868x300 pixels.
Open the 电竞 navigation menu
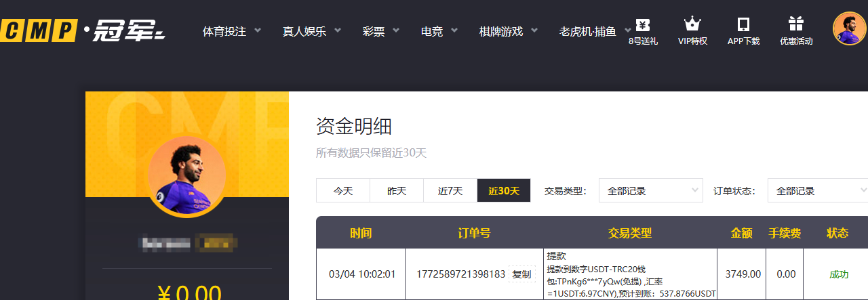439,31
